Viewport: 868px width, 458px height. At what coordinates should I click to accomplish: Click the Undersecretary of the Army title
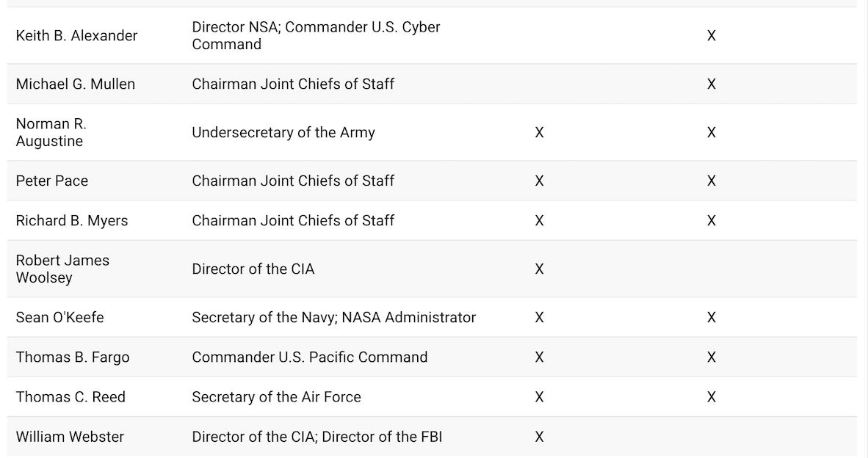[x=283, y=133]
